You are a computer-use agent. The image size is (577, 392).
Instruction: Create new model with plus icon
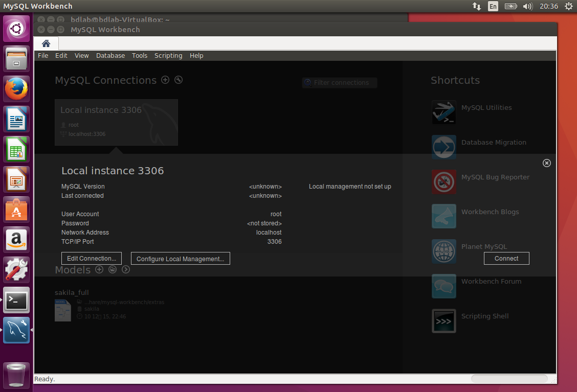point(99,269)
